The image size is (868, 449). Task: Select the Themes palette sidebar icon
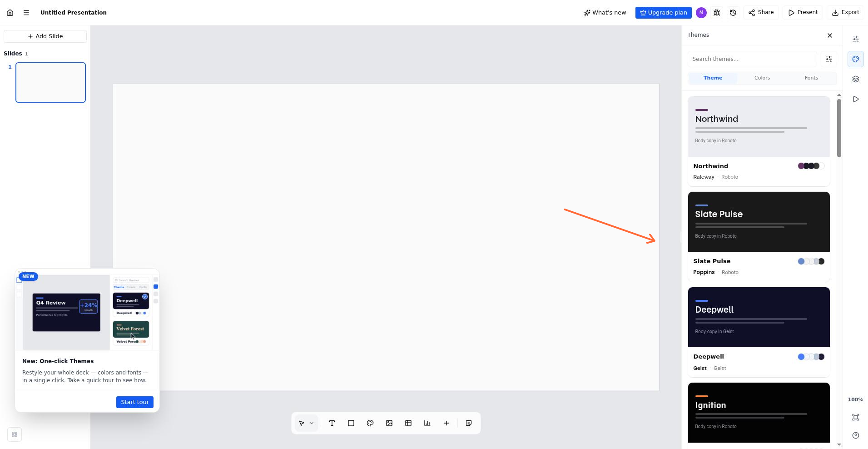[x=856, y=59]
